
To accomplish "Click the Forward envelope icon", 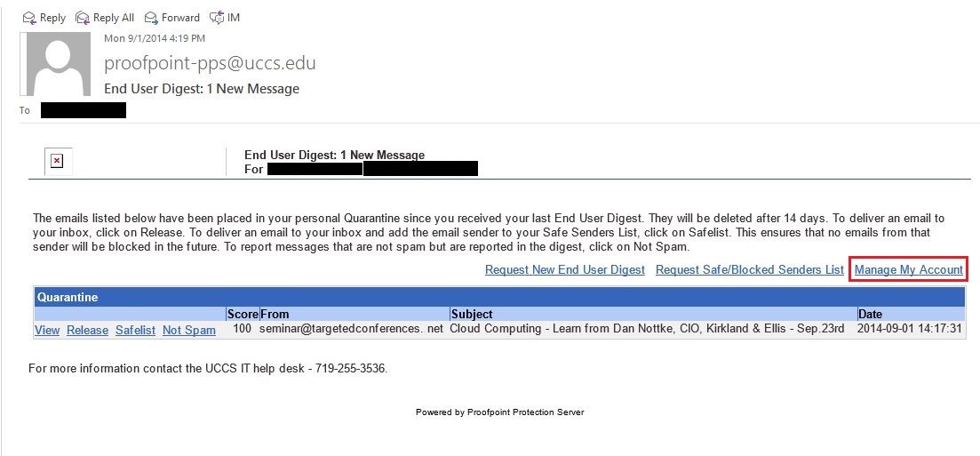I will 151,18.
